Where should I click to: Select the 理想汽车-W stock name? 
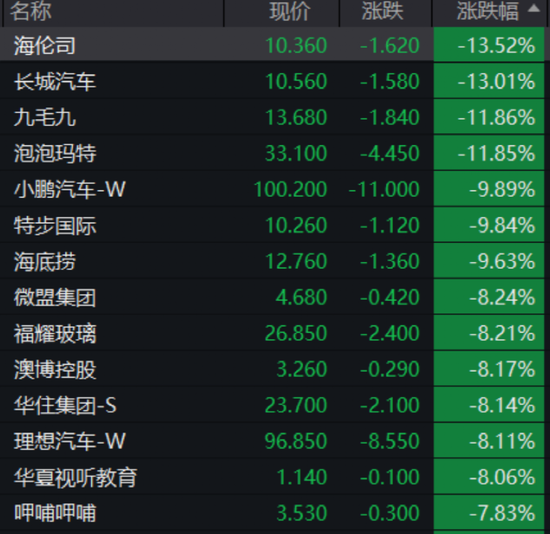click(x=69, y=441)
